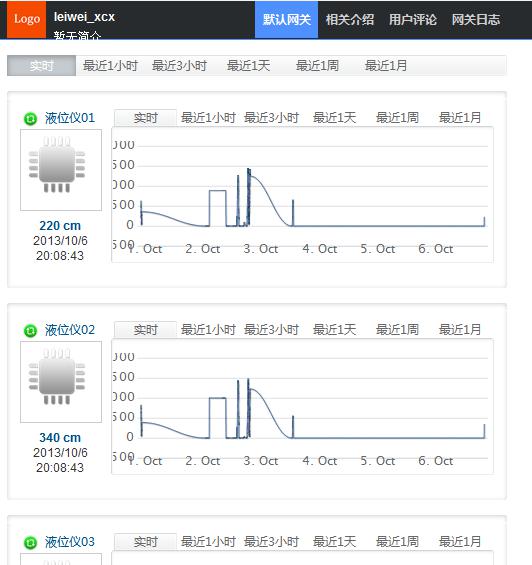Open the 液位仪01 device link

[x=70, y=118]
